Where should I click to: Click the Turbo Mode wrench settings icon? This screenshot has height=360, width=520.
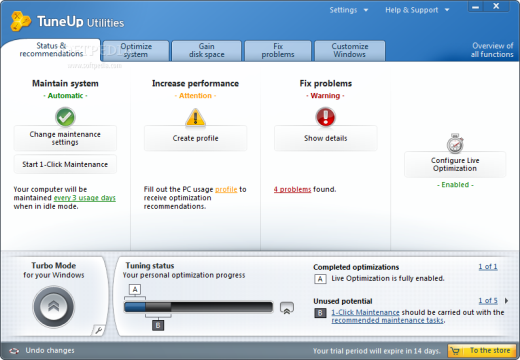coord(98,330)
